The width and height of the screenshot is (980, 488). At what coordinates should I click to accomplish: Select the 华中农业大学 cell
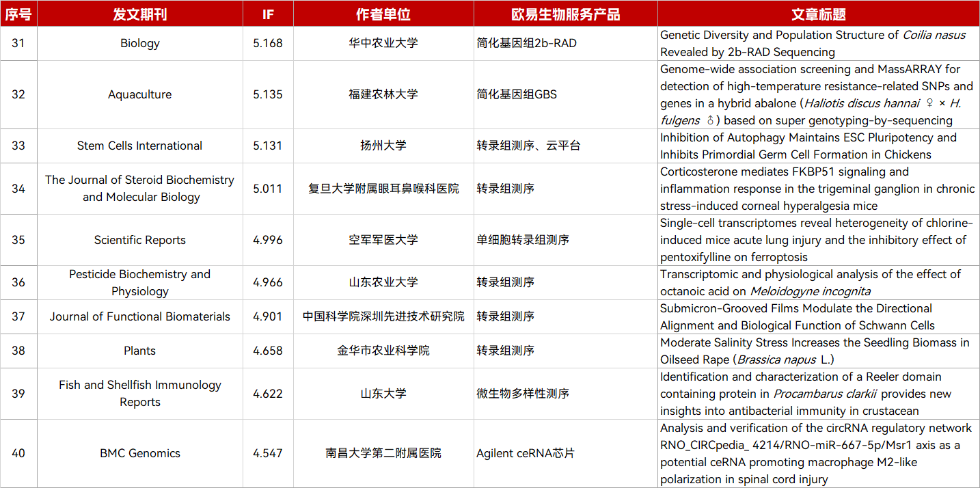pos(383,44)
